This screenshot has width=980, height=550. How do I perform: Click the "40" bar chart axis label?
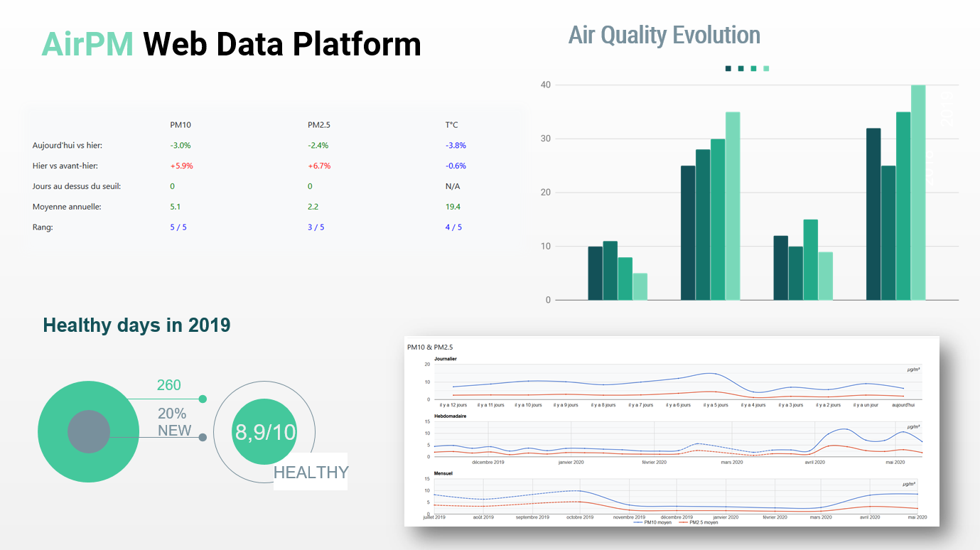[x=546, y=85]
